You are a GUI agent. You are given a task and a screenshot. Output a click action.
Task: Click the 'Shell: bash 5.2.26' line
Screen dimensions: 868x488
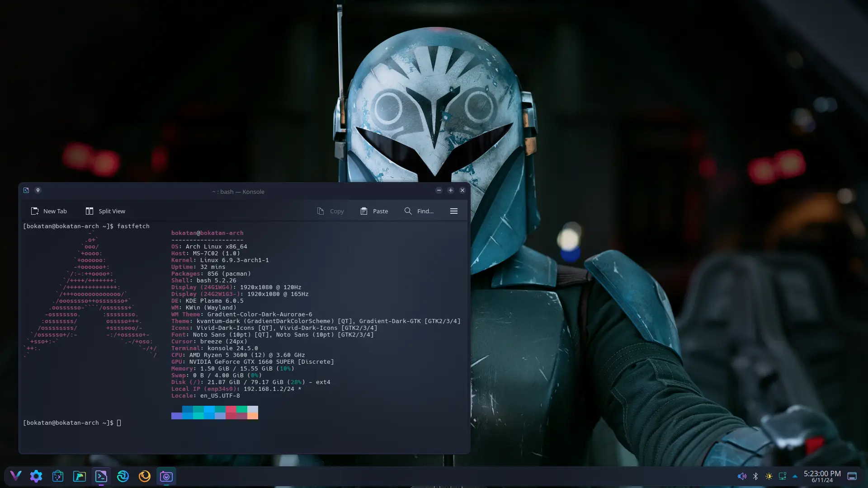[203, 281]
